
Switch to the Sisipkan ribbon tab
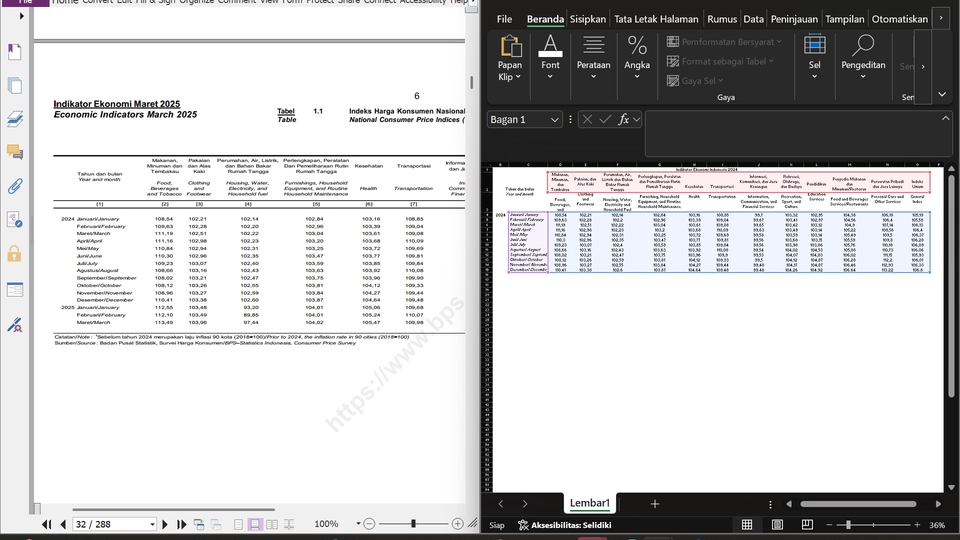(588, 19)
